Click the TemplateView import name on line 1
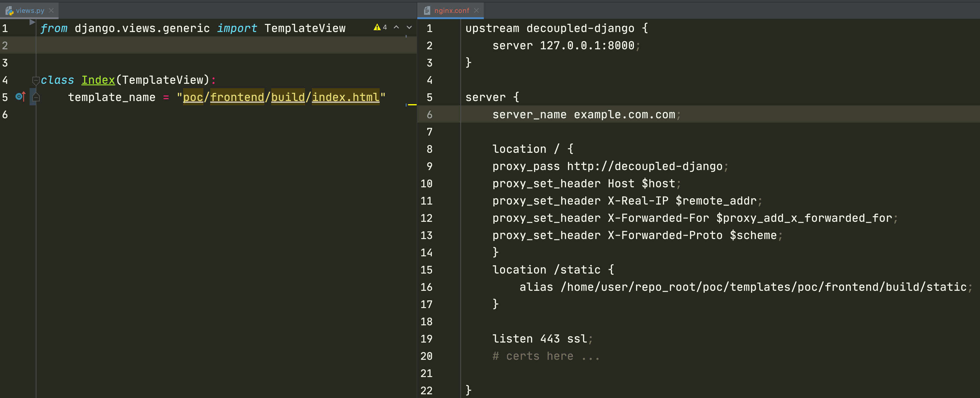Viewport: 980px width, 398px height. pyautogui.click(x=305, y=29)
